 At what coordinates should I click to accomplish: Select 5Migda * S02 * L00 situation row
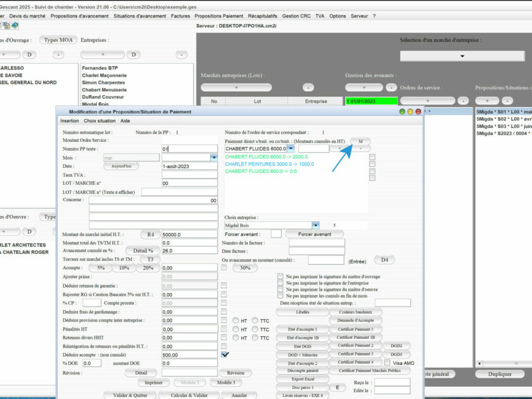pos(504,119)
